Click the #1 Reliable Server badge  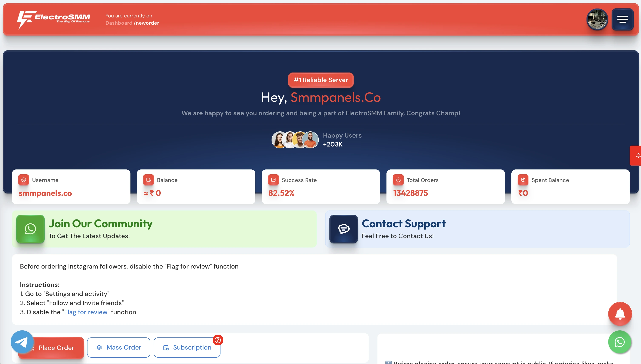320,80
